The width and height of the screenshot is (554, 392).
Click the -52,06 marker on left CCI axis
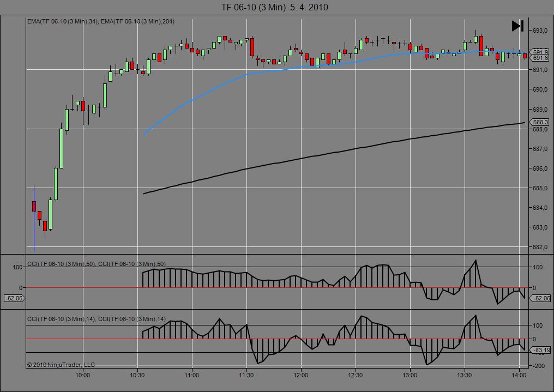pos(15,298)
